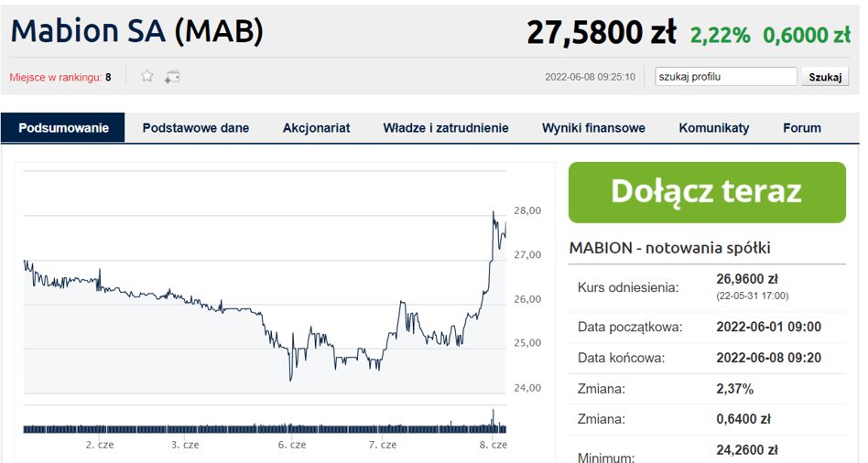Click the price peak on the chart
Screen dimensions: 868x463
pos(494,213)
